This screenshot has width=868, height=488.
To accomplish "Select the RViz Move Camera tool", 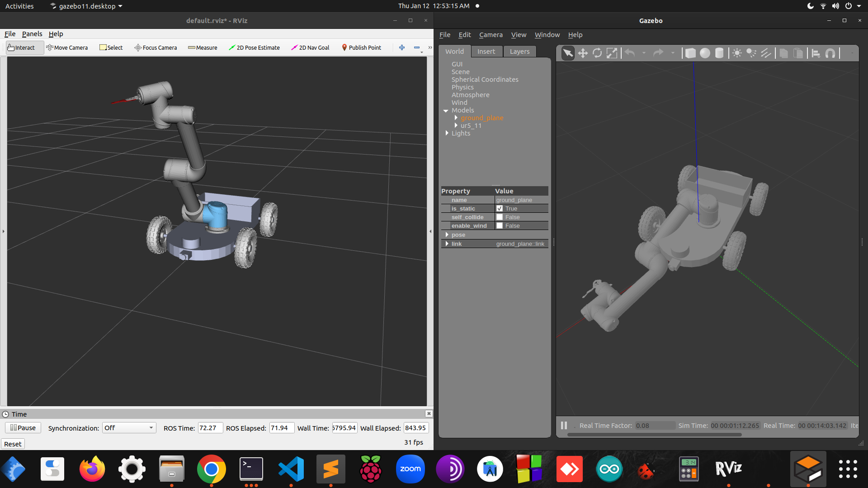I will [67, 47].
